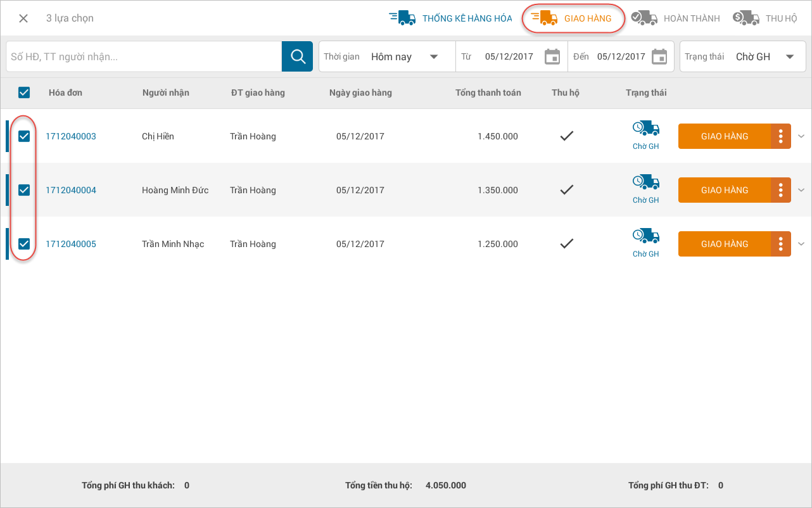812x508 pixels.
Task: Click the X icon beside '3 lựa chọn'
Action: tap(23, 18)
